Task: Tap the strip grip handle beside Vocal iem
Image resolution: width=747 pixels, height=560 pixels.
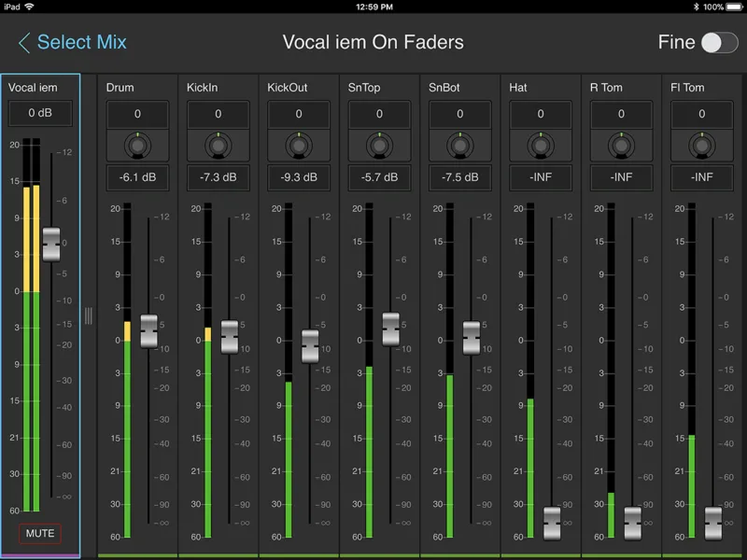Action: coord(89,315)
